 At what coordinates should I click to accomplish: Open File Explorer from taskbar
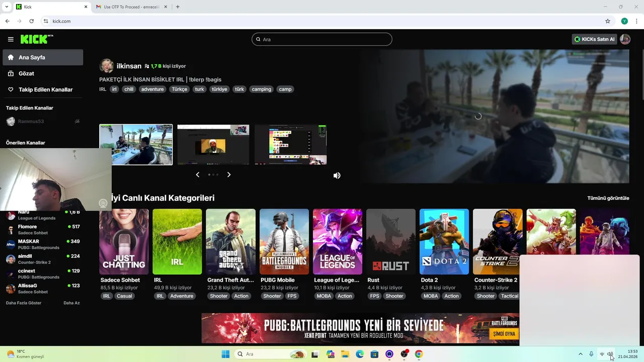coord(345,354)
